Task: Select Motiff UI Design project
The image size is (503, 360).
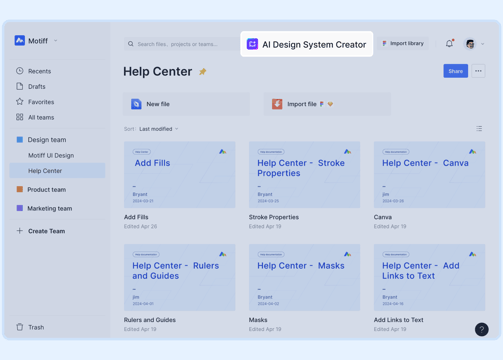Action: coord(51,155)
